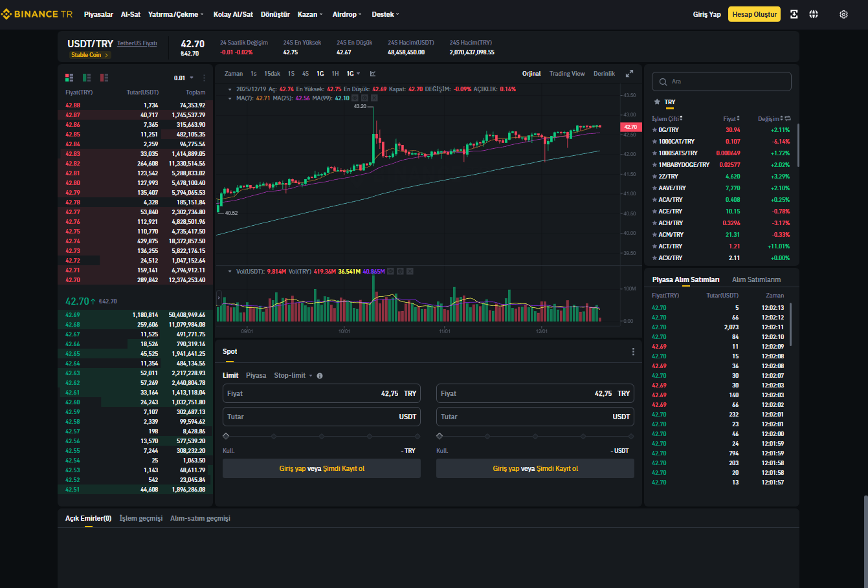
Task: Select the 1s chart interval
Action: tap(254, 74)
